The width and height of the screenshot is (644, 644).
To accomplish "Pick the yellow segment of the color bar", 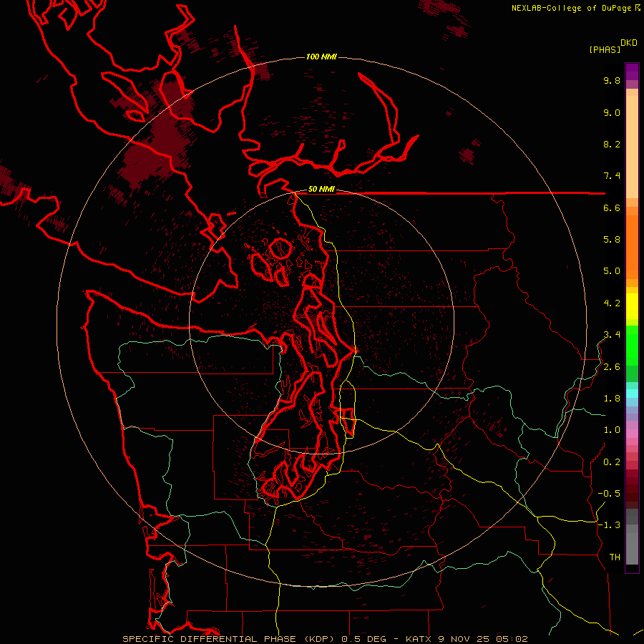I will (632, 306).
